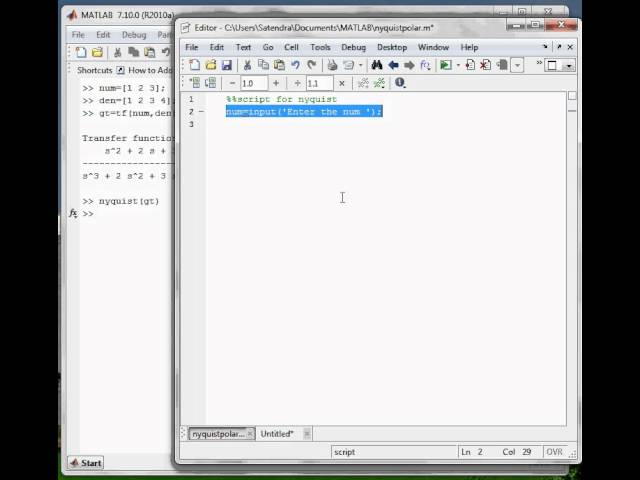Open the Text menu

click(243, 47)
